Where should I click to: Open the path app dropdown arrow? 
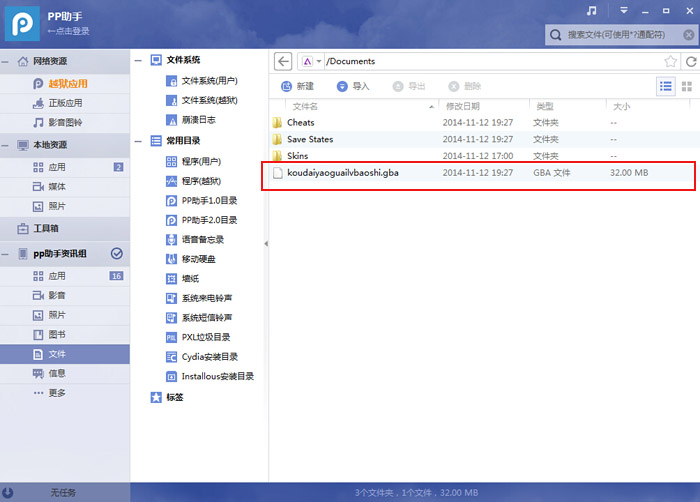319,61
